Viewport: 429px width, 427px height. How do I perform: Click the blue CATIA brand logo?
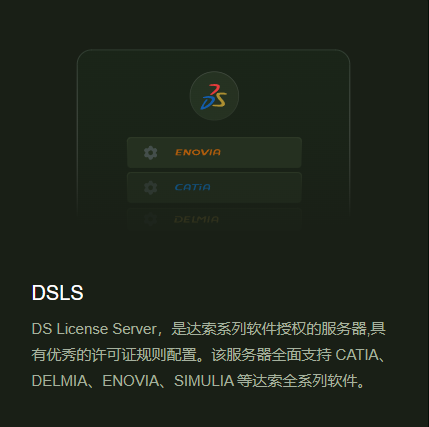193,187
